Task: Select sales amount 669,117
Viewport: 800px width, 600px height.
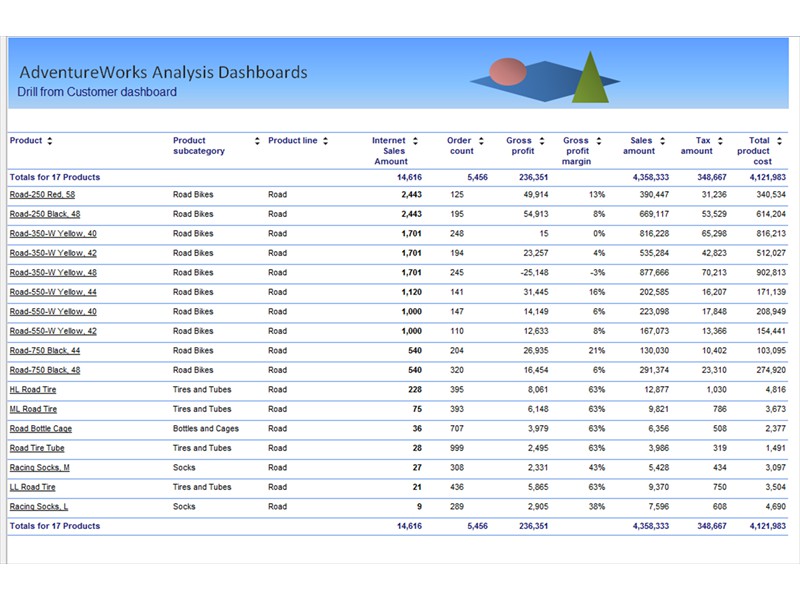Action: click(654, 214)
